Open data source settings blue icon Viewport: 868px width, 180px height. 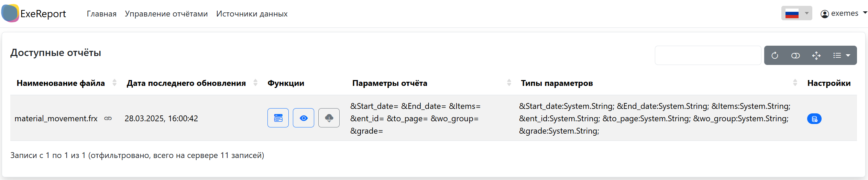point(814,119)
